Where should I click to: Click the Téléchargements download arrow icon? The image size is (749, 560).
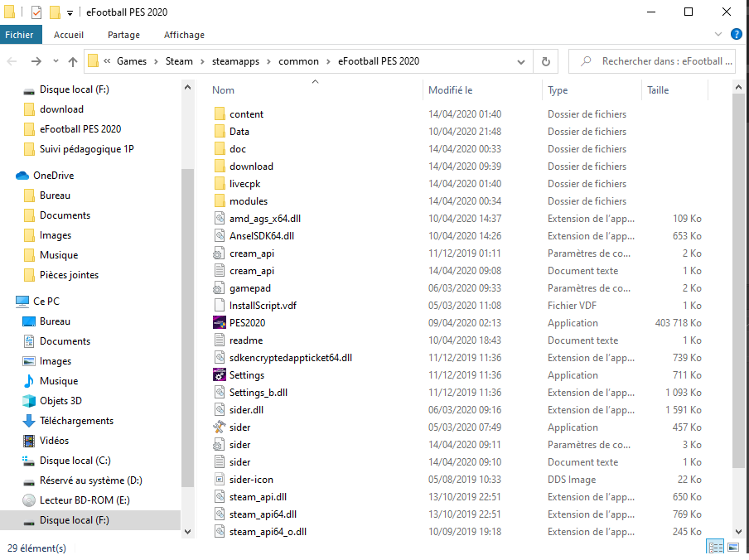pos(29,421)
